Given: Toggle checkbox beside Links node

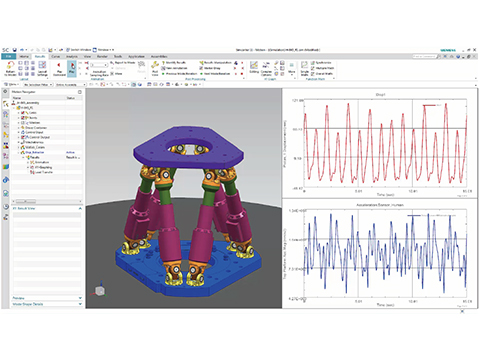Looking at the screenshot, I should coord(23,113).
